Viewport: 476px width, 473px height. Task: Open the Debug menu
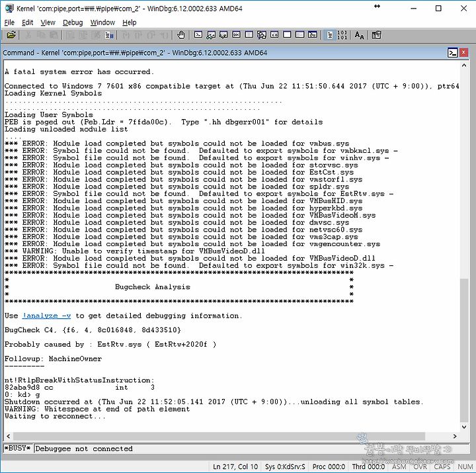[73, 22]
